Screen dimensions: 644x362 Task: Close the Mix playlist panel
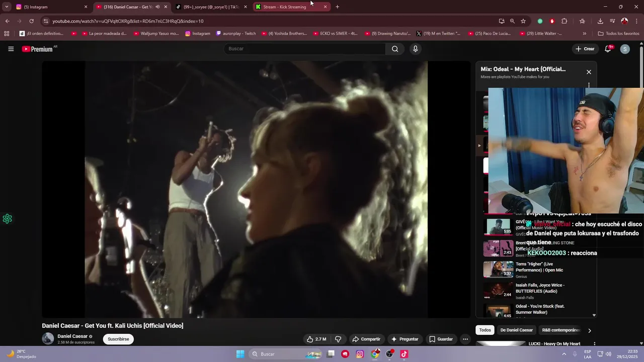[x=589, y=72]
